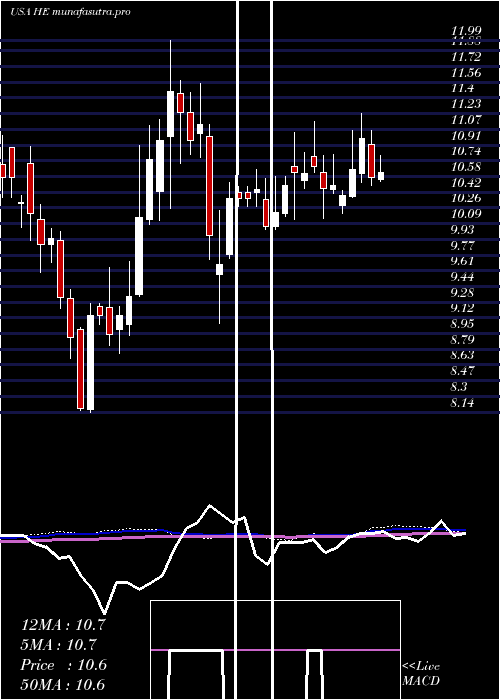
Task: Select the 8.47 price axis label
Action: pyautogui.click(x=462, y=371)
